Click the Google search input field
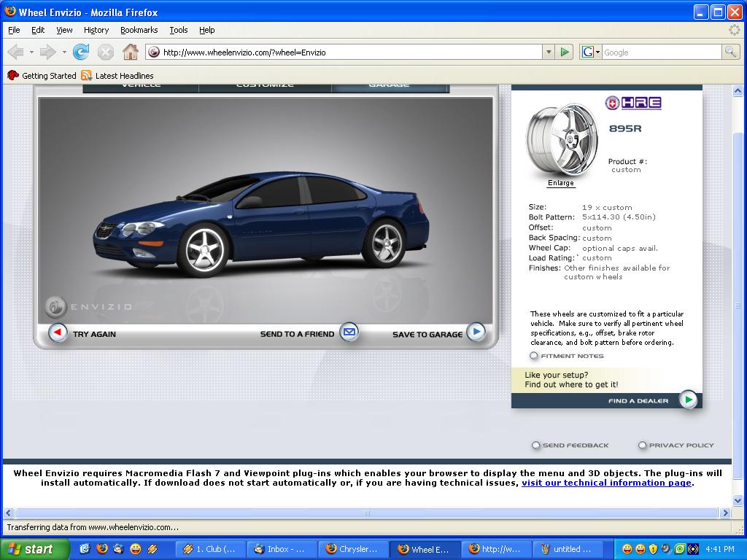This screenshot has height=560, width=747. click(x=661, y=52)
